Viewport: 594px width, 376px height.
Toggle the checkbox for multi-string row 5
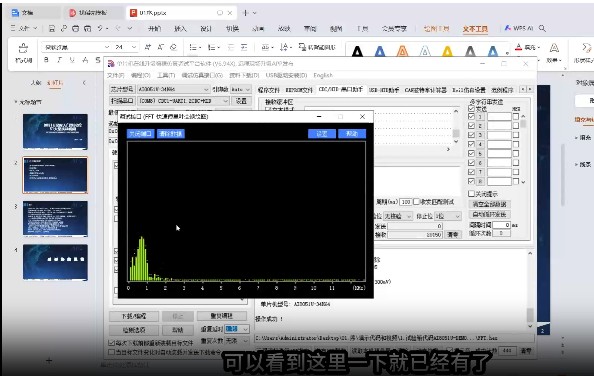(471, 154)
